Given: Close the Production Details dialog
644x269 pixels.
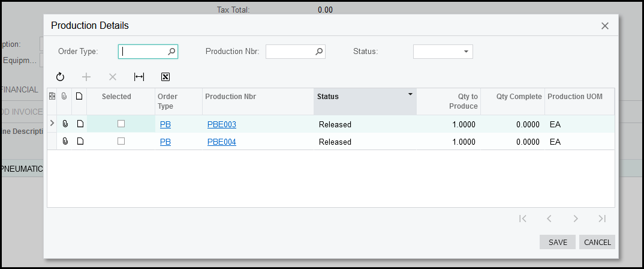Looking at the screenshot, I should [x=604, y=26].
